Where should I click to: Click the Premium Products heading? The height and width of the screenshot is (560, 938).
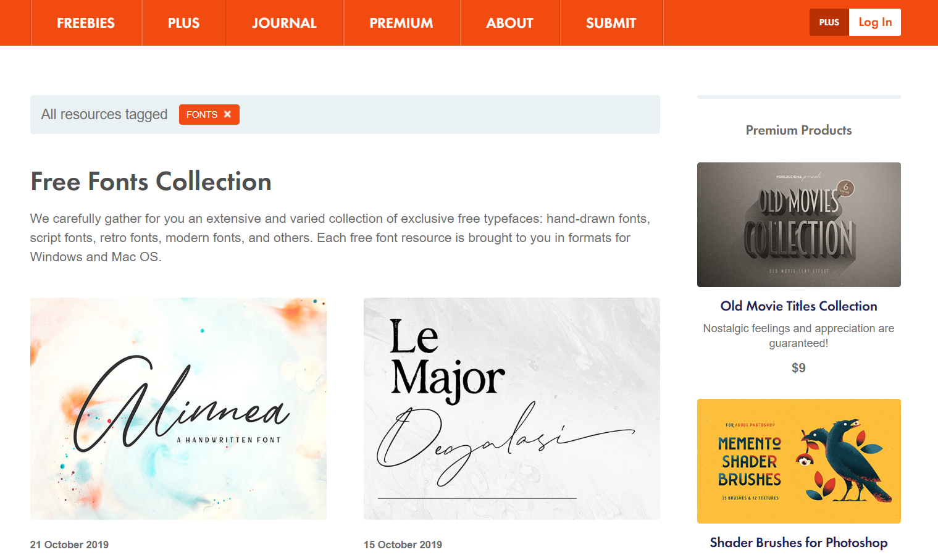tap(799, 130)
